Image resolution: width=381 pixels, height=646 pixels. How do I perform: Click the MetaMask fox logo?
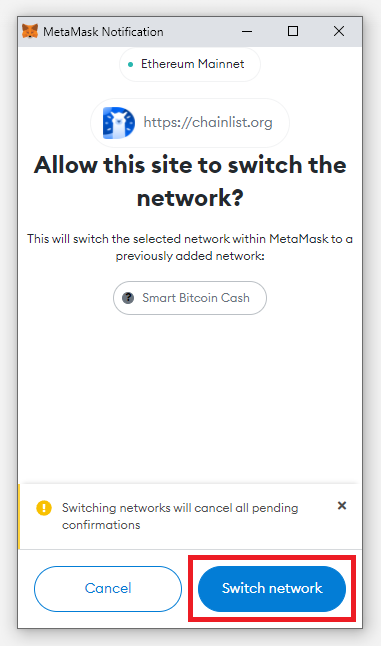pos(30,31)
